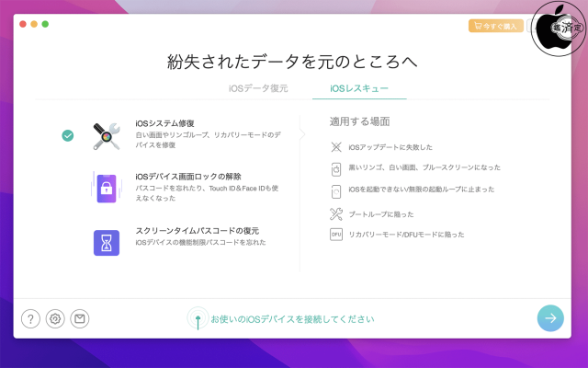This screenshot has height=368, width=588.
Task: Click the phone icon beside 黒いリンゴ line
Action: pyautogui.click(x=336, y=169)
